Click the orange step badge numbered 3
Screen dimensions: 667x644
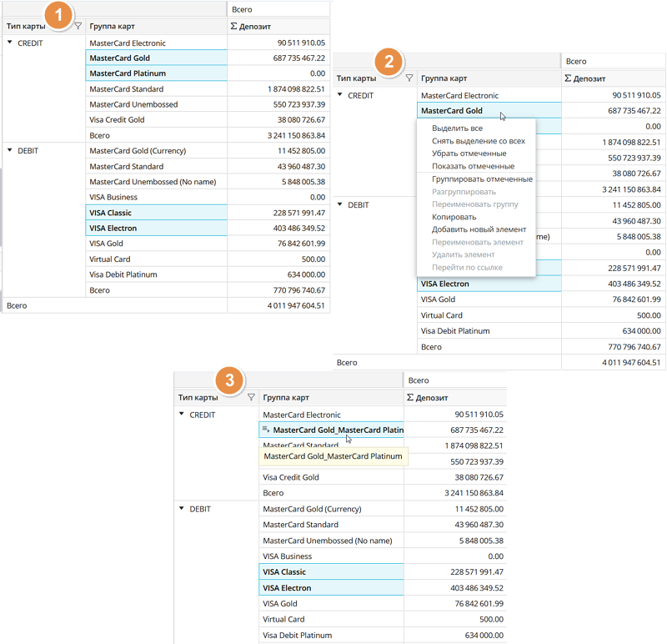tap(228, 380)
